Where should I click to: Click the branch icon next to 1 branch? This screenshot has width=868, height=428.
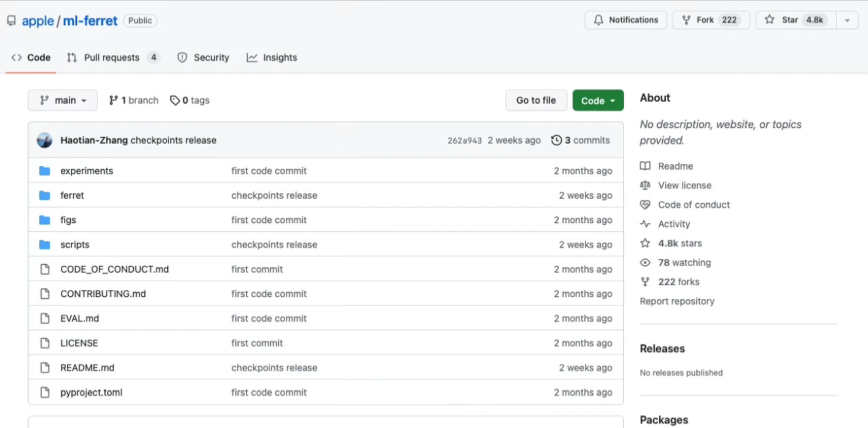(114, 100)
